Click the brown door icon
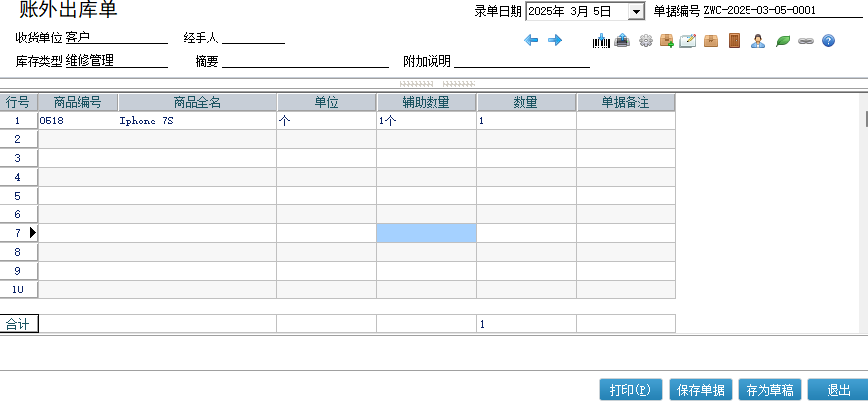The image size is (868, 408). coord(734,41)
